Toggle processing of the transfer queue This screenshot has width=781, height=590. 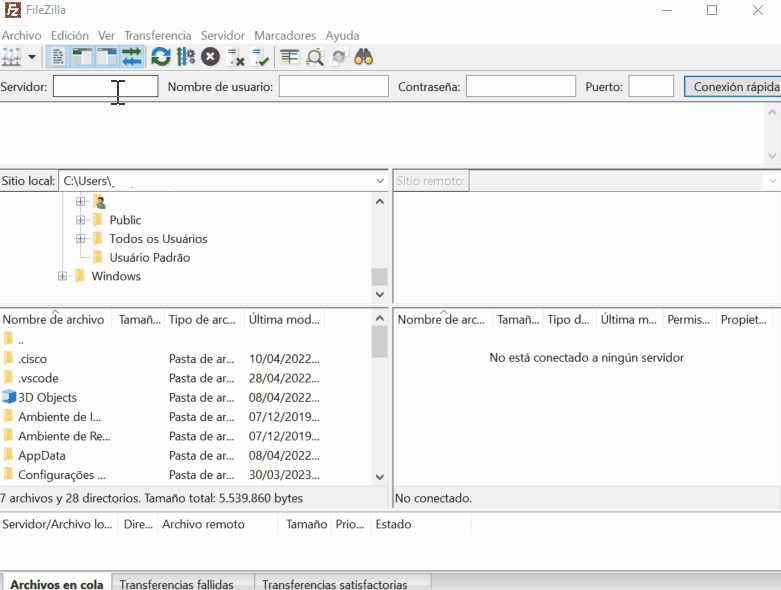(x=186, y=57)
